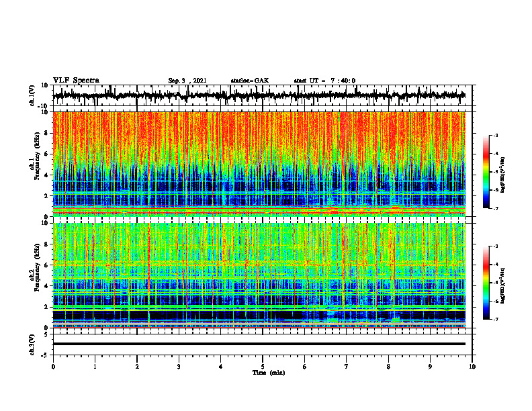This screenshot has width=532, height=411.
Task: Click the ch.1 spectrogram color bar
Action: click(x=486, y=172)
